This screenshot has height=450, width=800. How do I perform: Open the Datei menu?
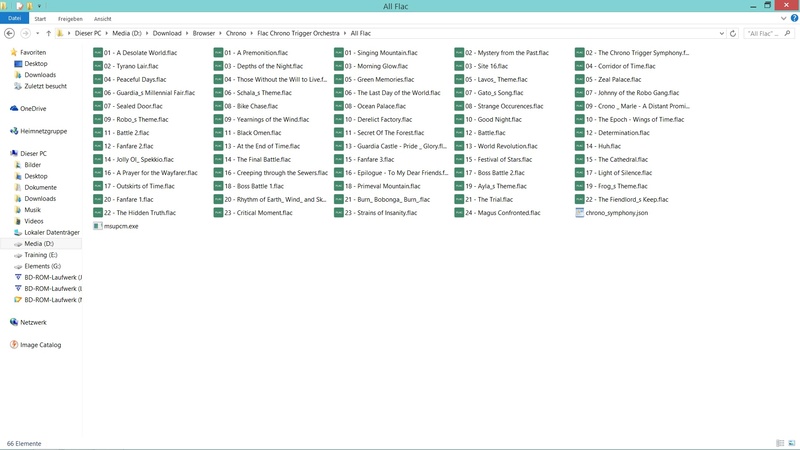pyautogui.click(x=14, y=18)
